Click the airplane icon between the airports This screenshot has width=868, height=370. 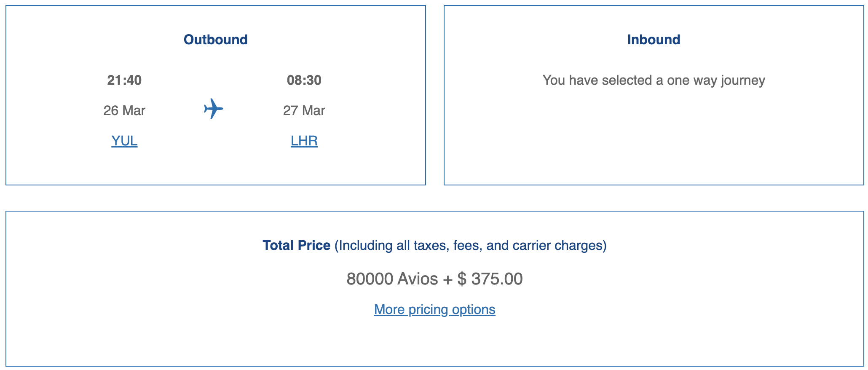[214, 109]
